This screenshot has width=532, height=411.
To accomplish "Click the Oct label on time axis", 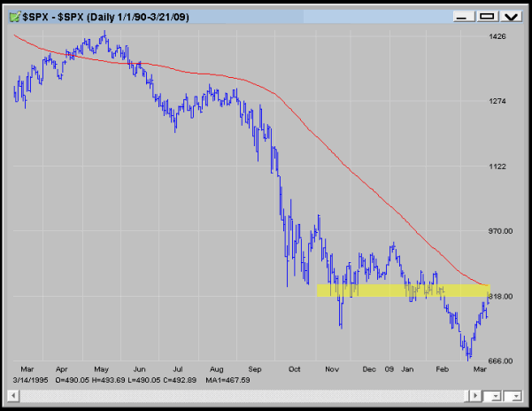I will tap(294, 369).
